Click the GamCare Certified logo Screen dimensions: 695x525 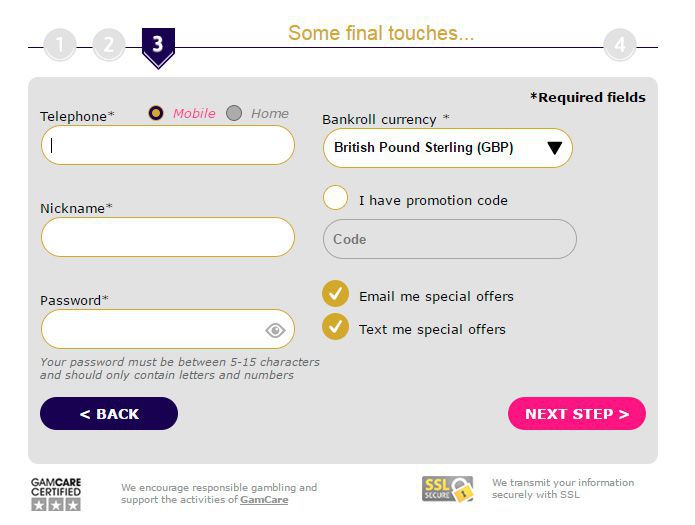56,494
